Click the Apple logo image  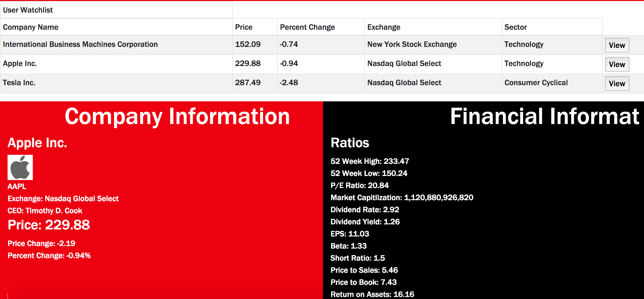point(20,167)
